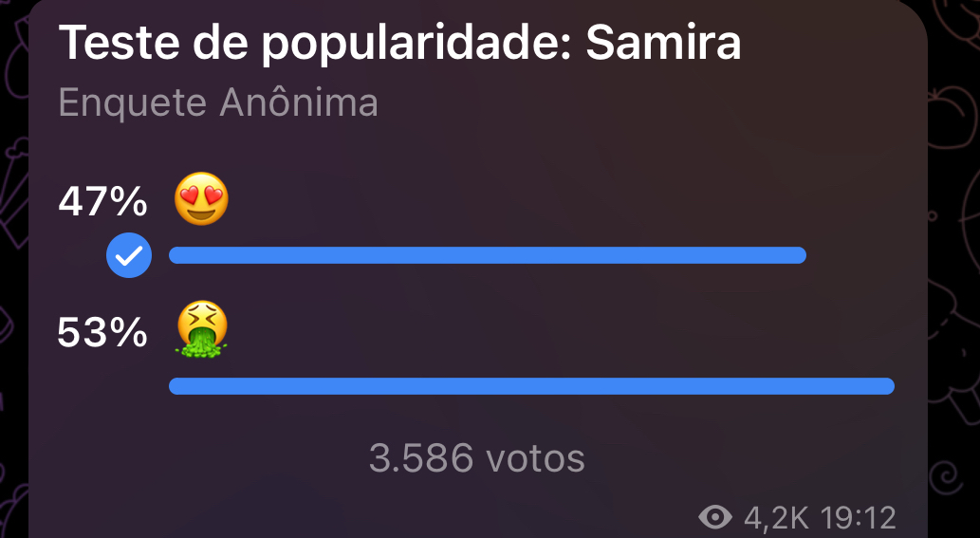Click the 47% option progress bar

[487, 254]
